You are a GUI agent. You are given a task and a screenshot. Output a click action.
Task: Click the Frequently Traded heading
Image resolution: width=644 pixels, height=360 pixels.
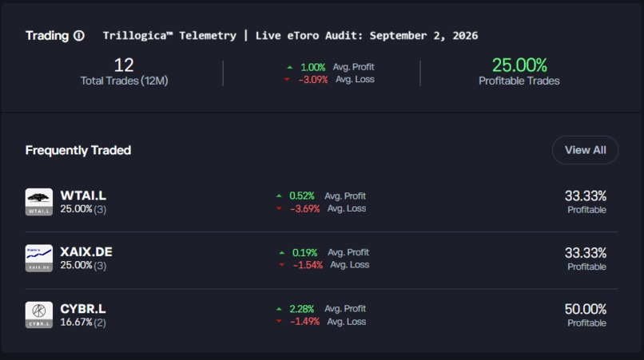point(78,150)
